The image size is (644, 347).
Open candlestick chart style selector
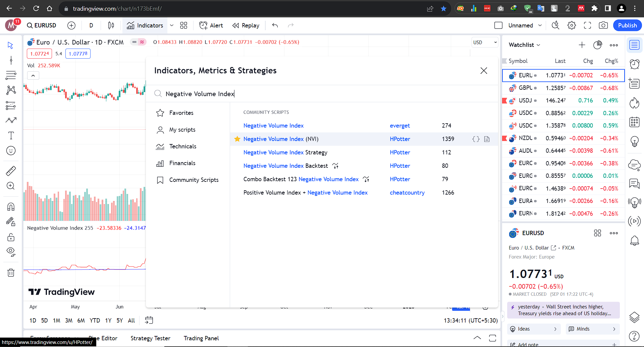tap(111, 25)
